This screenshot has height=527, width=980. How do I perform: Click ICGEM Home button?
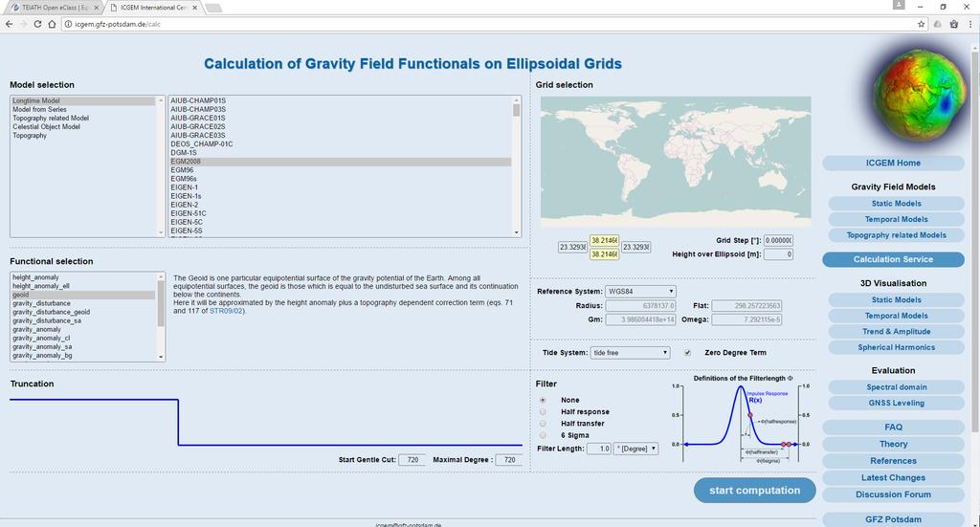click(x=893, y=163)
